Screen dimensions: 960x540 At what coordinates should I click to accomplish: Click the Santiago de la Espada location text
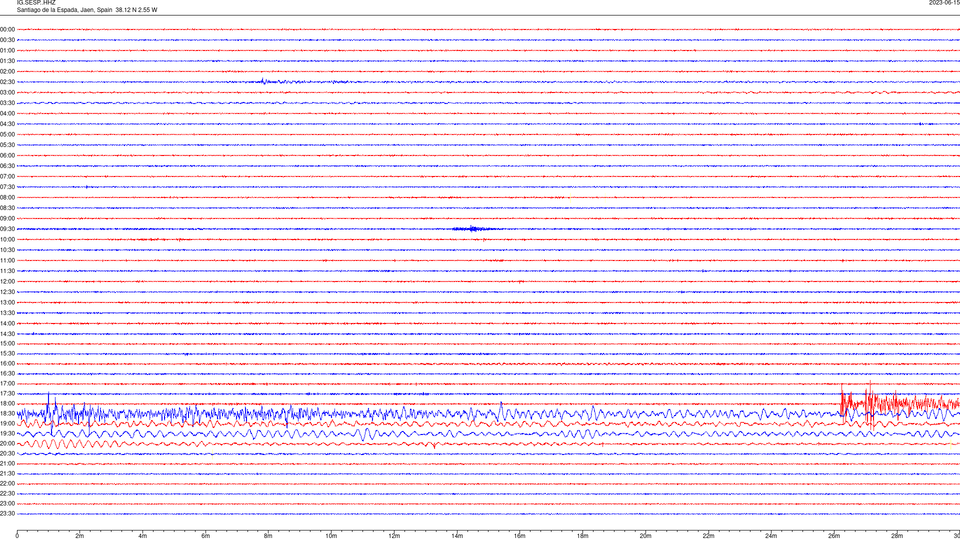tap(86, 10)
